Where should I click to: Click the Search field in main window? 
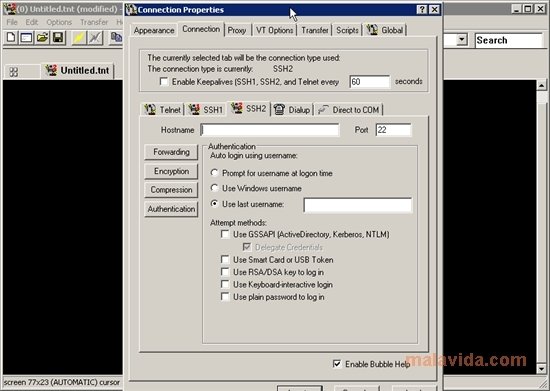pyautogui.click(x=509, y=40)
